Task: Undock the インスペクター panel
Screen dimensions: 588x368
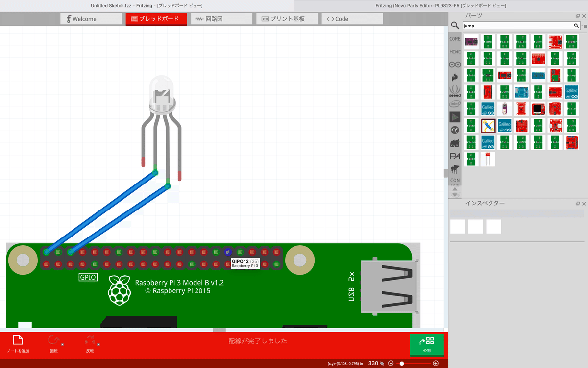Action: pyautogui.click(x=578, y=203)
